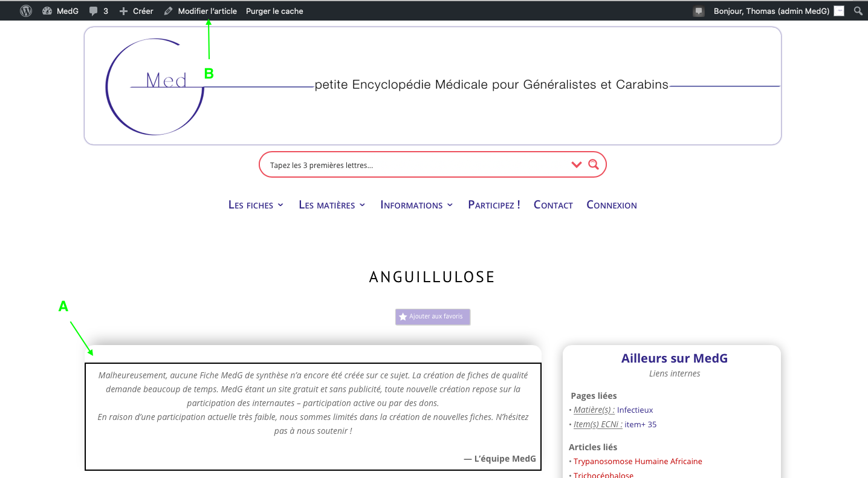
Task: Open MedG dashboard from admin bar
Action: tap(60, 11)
